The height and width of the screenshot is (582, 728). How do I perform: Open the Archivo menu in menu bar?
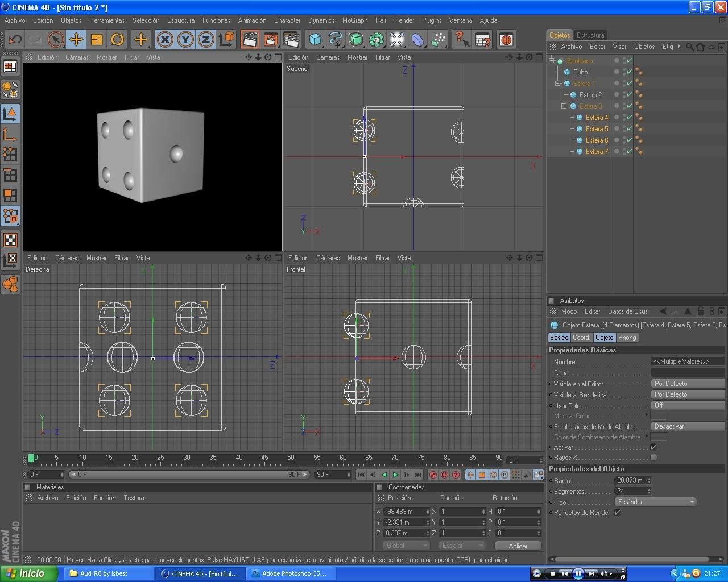tap(15, 20)
